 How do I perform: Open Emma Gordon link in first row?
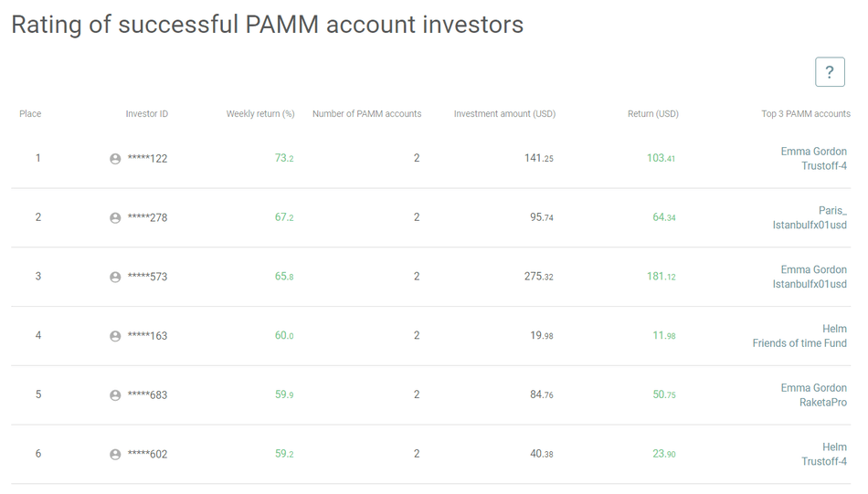tap(813, 152)
